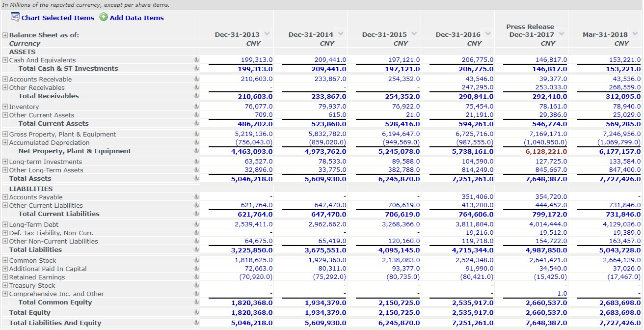The height and width of the screenshot is (330, 644).
Task: Click the pin icon for Total Liabilities row
Action: pyautogui.click(x=196, y=249)
